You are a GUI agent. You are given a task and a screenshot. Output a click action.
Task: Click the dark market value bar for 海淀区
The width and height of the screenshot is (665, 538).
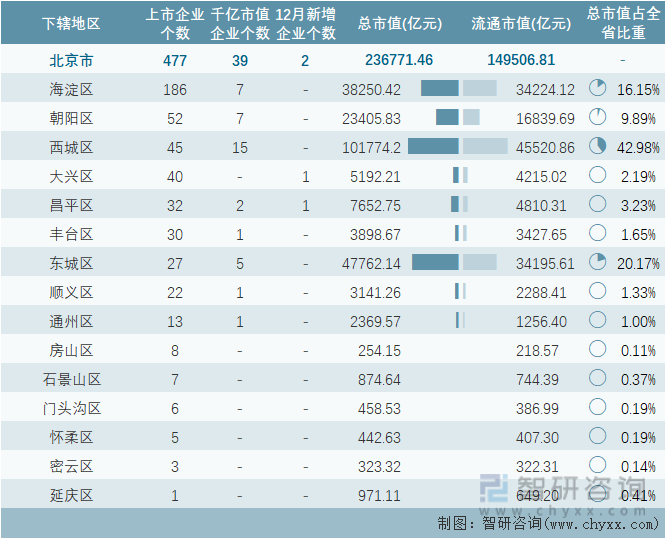pos(440,88)
